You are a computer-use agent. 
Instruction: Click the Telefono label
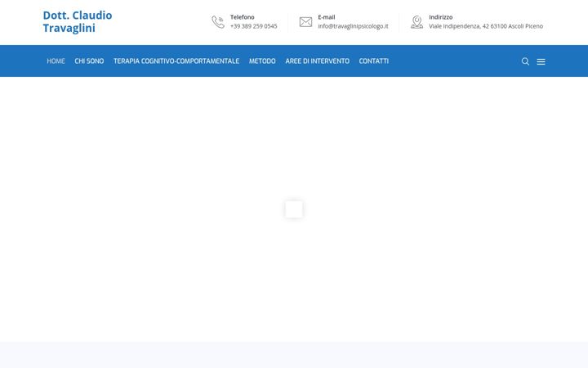tap(243, 17)
